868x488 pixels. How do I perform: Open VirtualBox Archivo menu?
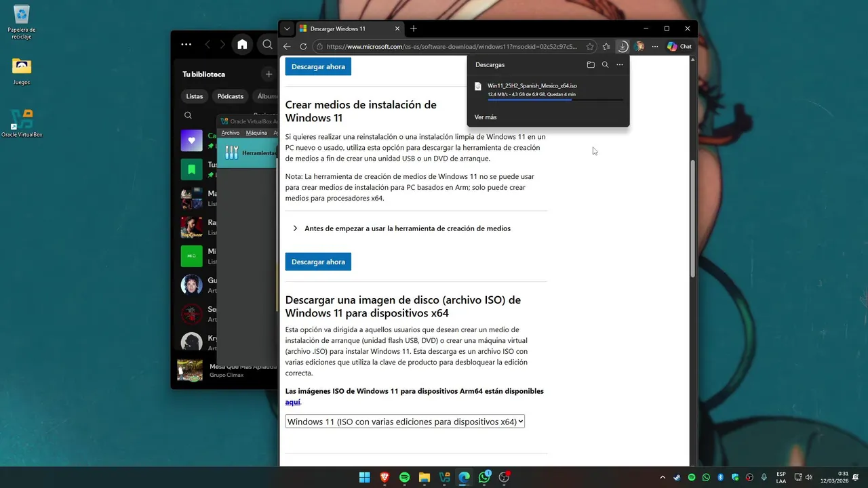(231, 133)
